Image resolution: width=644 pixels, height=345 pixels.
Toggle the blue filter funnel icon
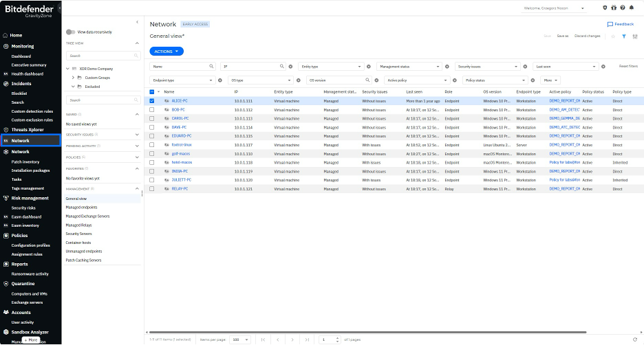624,36
